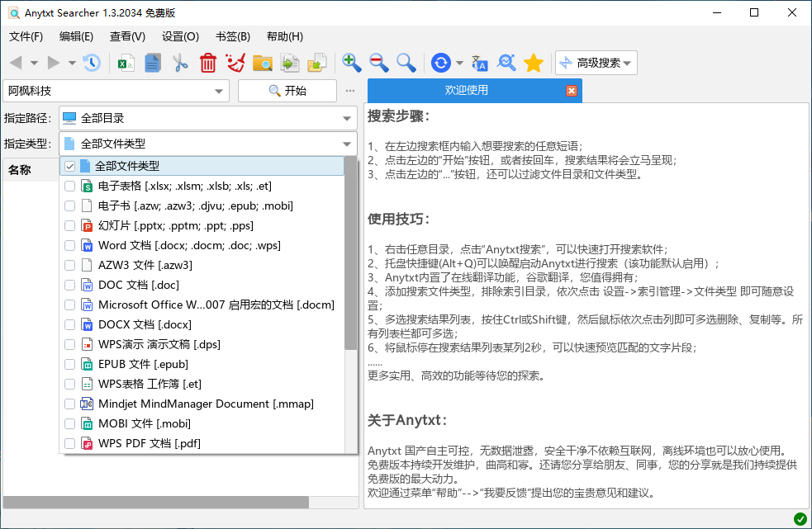The image size is (812, 529).
Task: Open the 帮助(H) menu
Action: point(285,37)
